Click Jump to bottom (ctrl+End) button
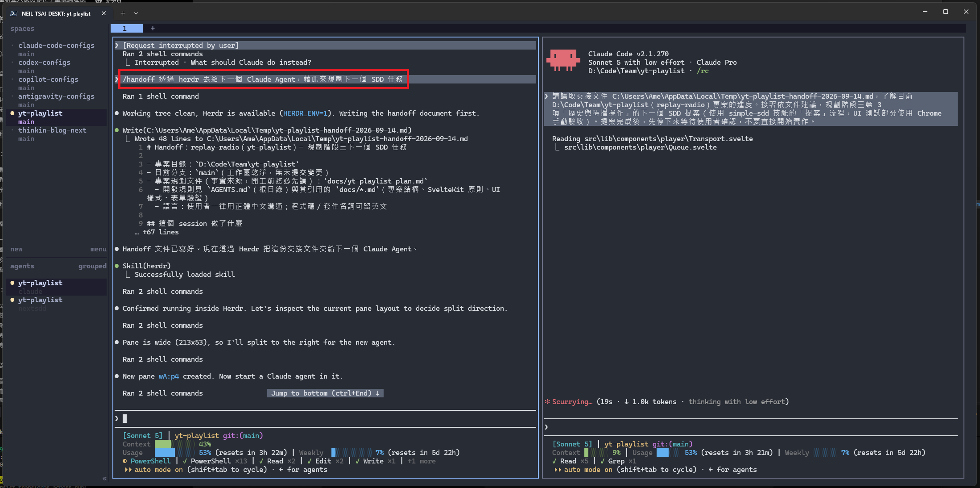The image size is (980, 488). (x=325, y=393)
